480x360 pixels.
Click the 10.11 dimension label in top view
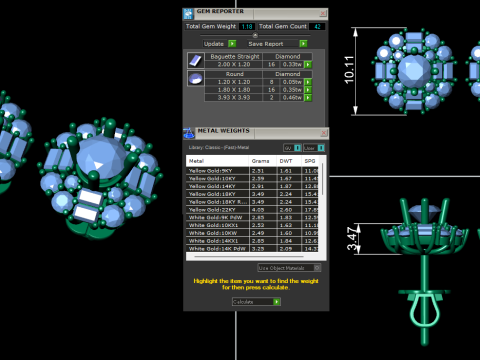(x=349, y=70)
